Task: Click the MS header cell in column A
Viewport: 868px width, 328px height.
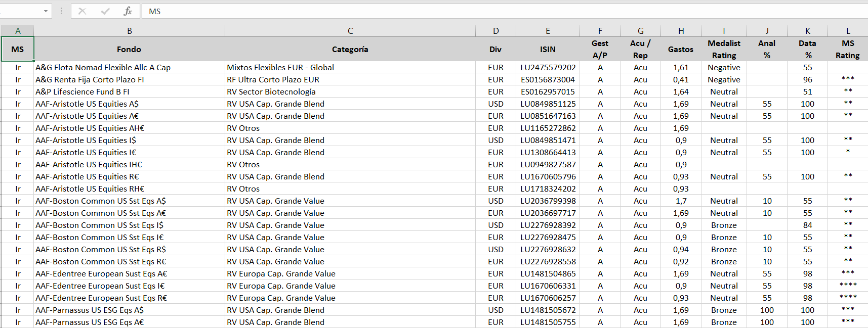Action: [18, 49]
